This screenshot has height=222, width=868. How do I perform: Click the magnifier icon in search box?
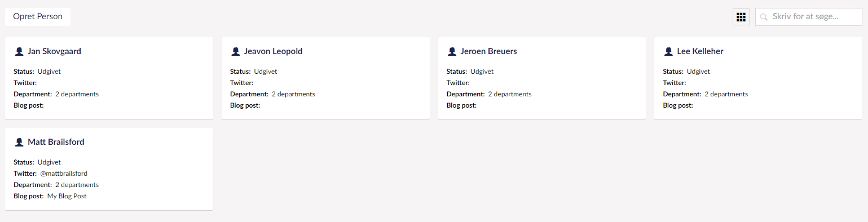pos(764,17)
